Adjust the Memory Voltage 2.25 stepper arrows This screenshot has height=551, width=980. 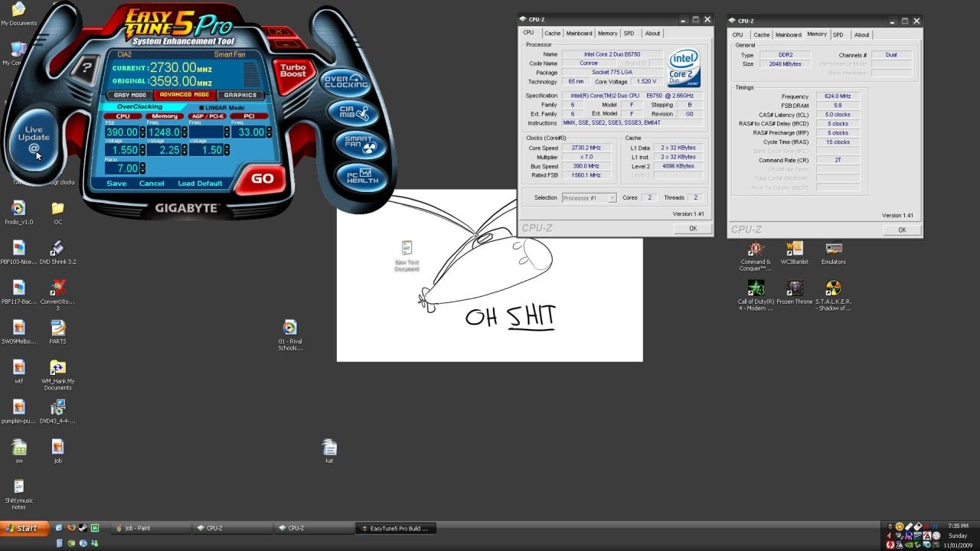tap(185, 150)
